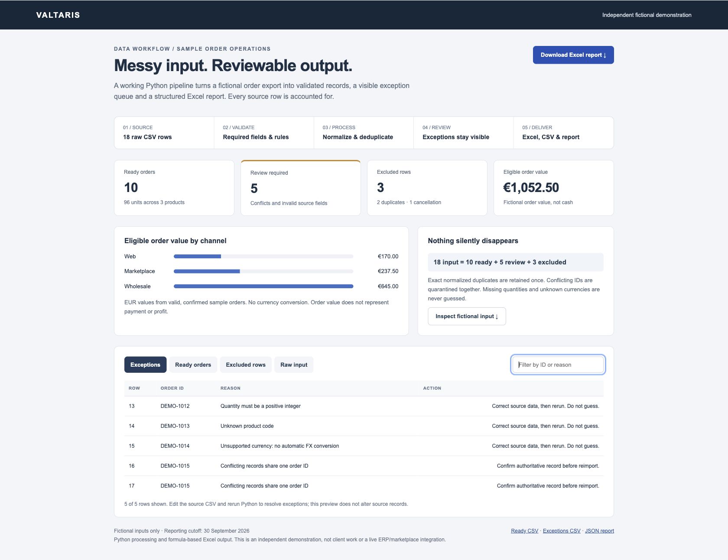Select the Raw input tab

point(294,365)
